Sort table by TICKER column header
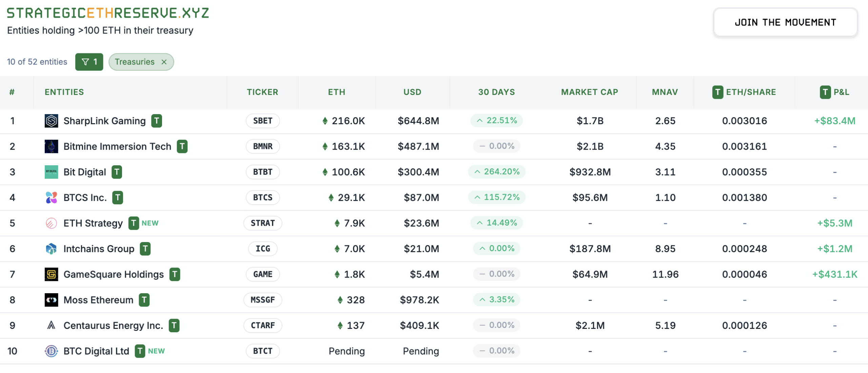The height and width of the screenshot is (373, 868). click(x=262, y=92)
